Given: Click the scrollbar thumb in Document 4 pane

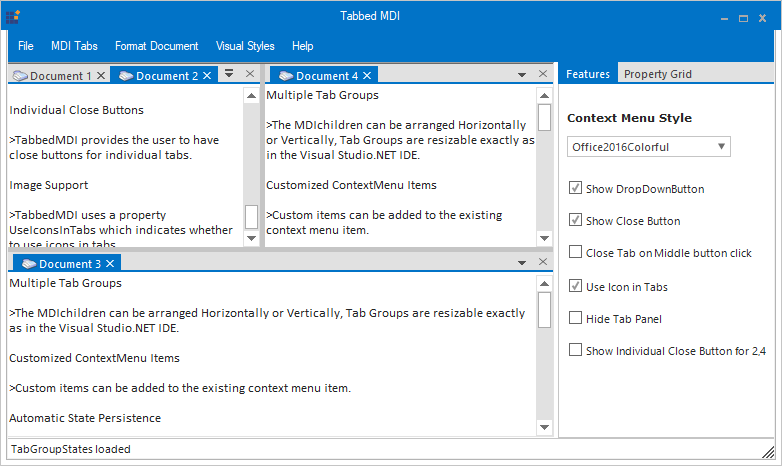Looking at the screenshot, I should pos(544,117).
